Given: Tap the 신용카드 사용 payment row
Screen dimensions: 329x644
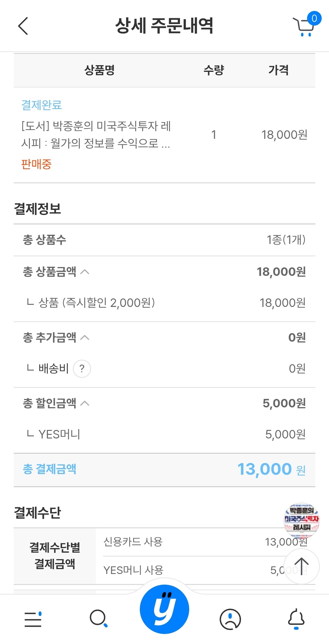Looking at the screenshot, I should (205, 542).
